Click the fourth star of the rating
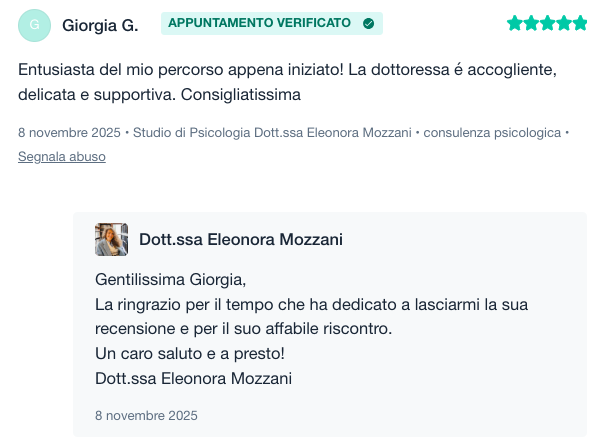The width and height of the screenshot is (607, 443). [563, 23]
